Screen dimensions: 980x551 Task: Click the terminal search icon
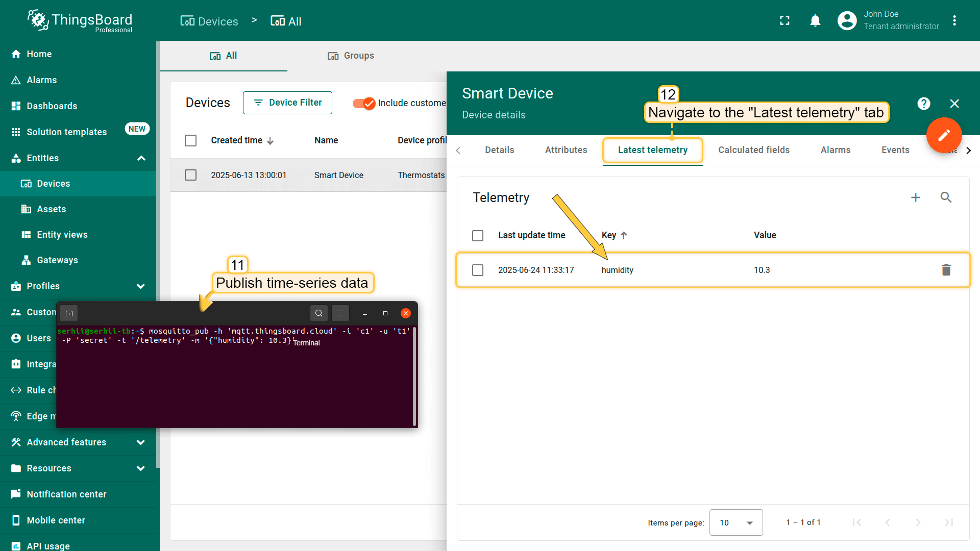[x=318, y=313]
